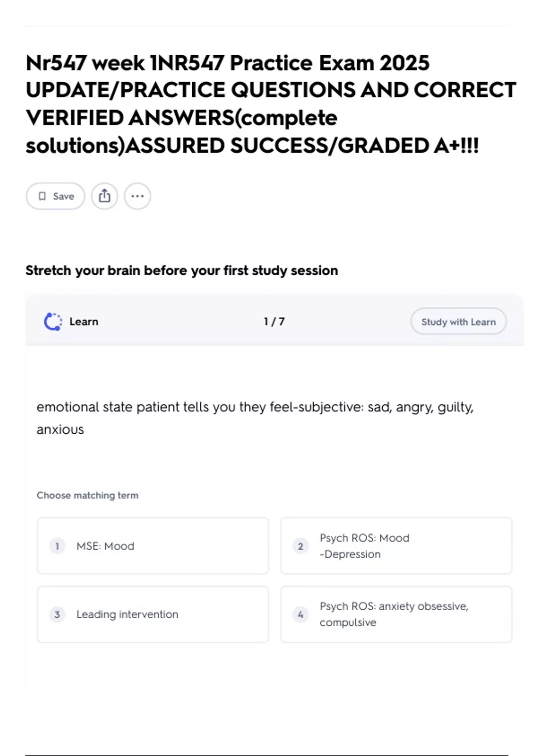The width and height of the screenshot is (534, 756).
Task: Pick the Leading intervention answer
Action: click(153, 614)
